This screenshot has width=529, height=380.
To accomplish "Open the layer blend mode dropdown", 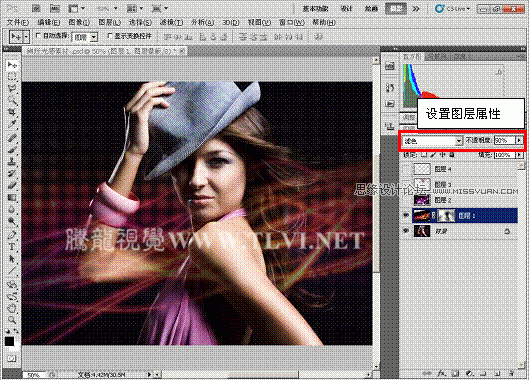I will pos(432,141).
